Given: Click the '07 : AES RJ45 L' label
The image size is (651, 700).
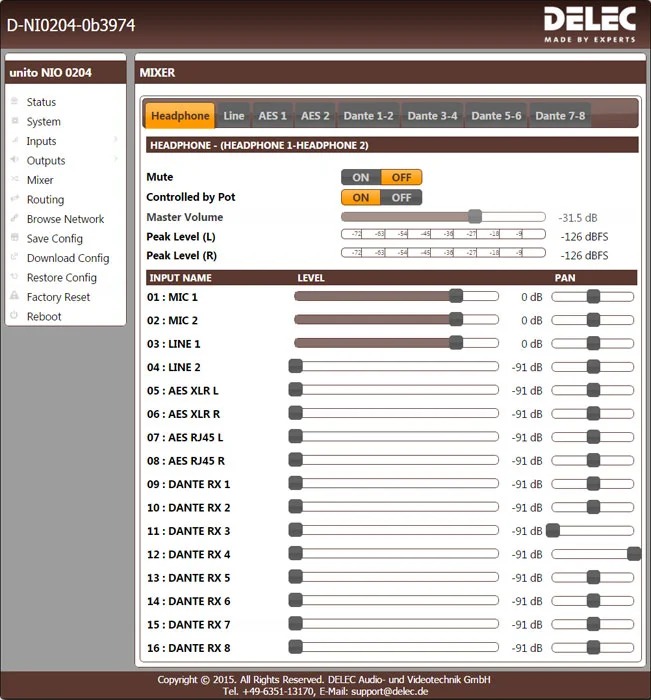Looking at the screenshot, I should (185, 438).
